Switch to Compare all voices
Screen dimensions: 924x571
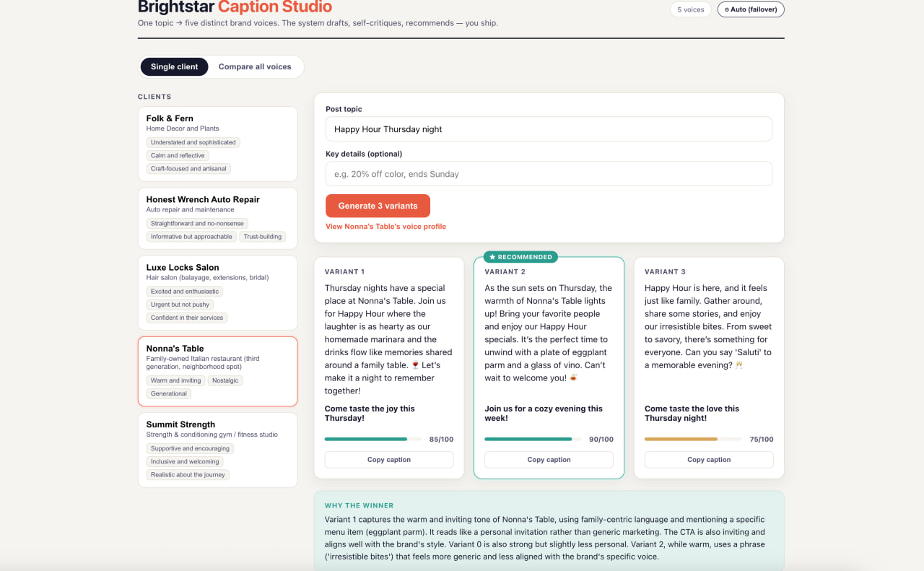[x=255, y=66]
